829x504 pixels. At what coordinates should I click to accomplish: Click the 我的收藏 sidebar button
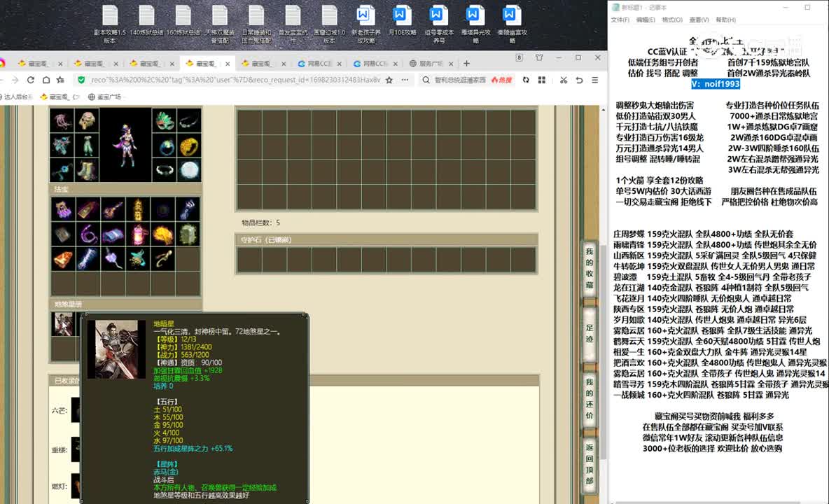click(590, 268)
